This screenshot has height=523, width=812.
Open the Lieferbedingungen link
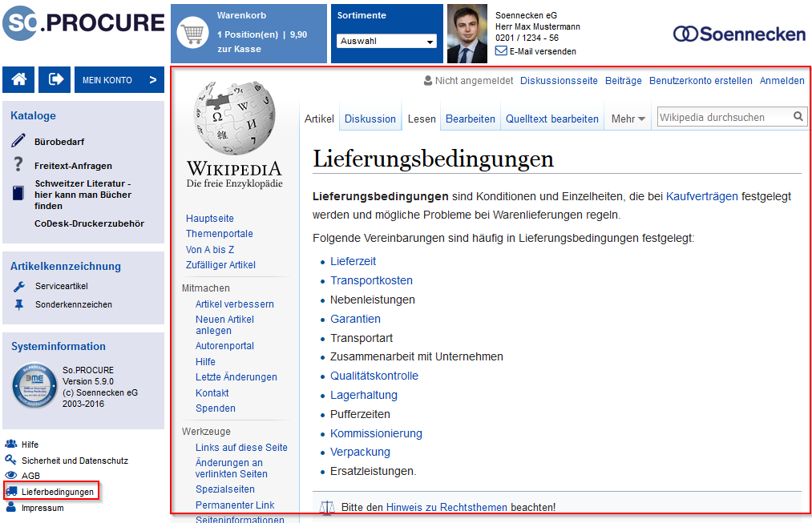tap(58, 492)
